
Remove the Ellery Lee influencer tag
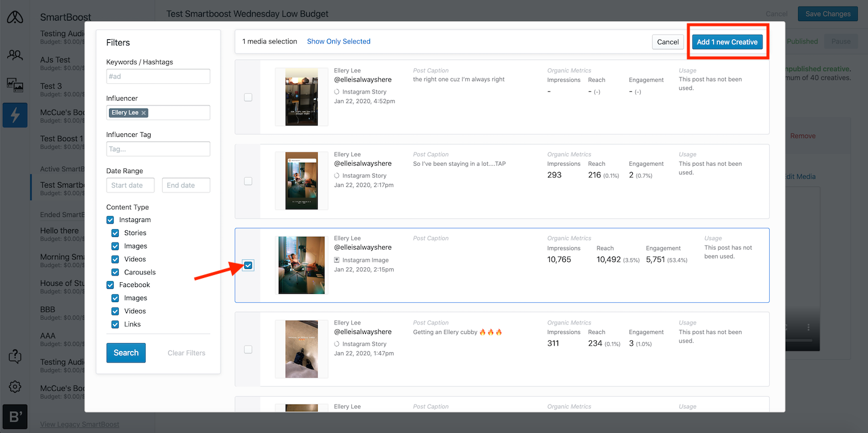click(x=143, y=113)
